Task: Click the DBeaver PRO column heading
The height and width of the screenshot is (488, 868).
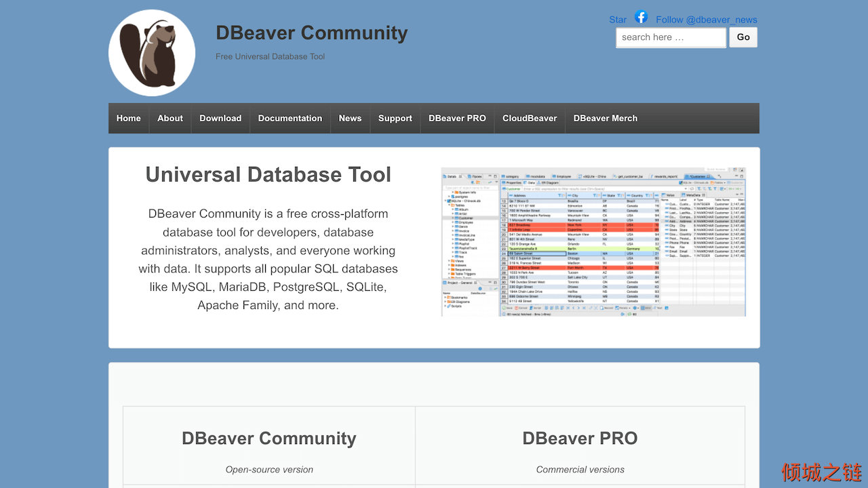Action: (x=580, y=439)
